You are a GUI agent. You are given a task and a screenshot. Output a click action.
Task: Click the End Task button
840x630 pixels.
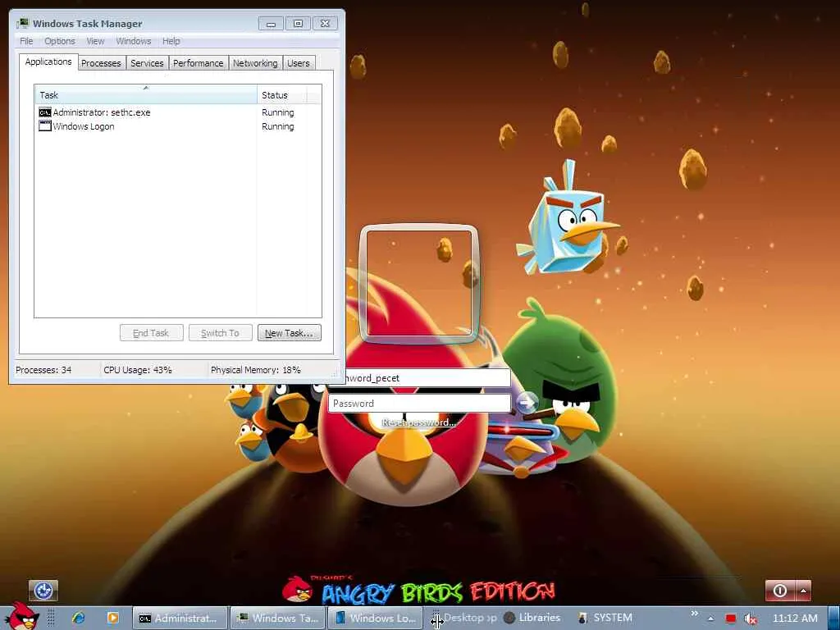[151, 333]
